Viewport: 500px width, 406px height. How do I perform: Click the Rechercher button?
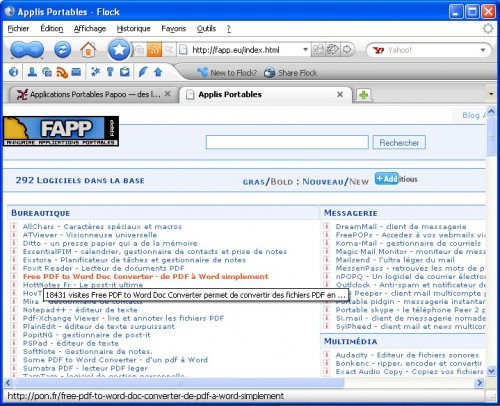[x=399, y=143]
